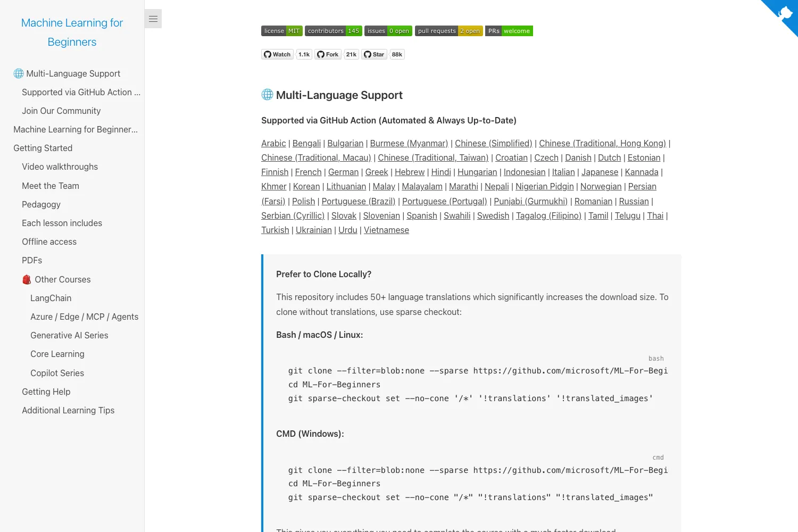Click the pull requests 2 open badge
Screen dimensions: 798x532
point(449,31)
